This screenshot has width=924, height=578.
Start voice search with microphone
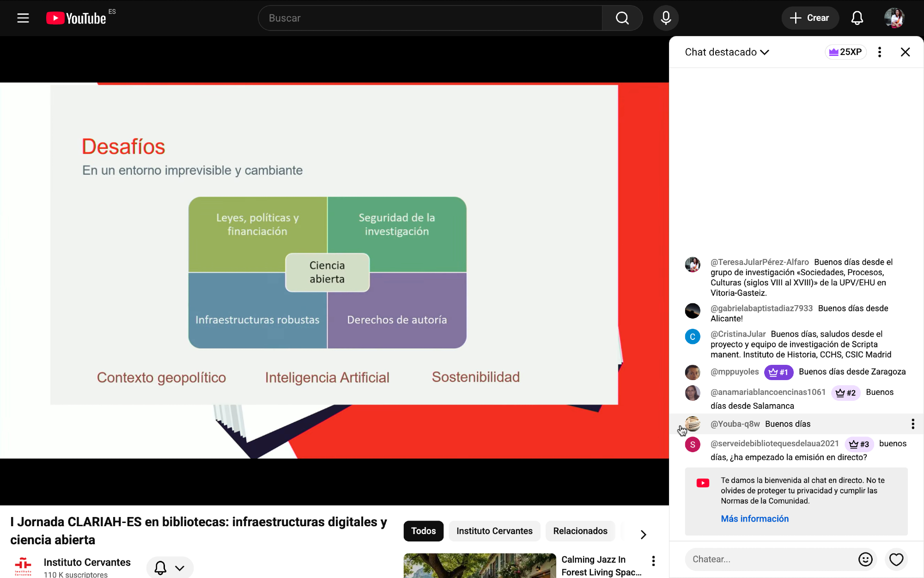point(666,18)
